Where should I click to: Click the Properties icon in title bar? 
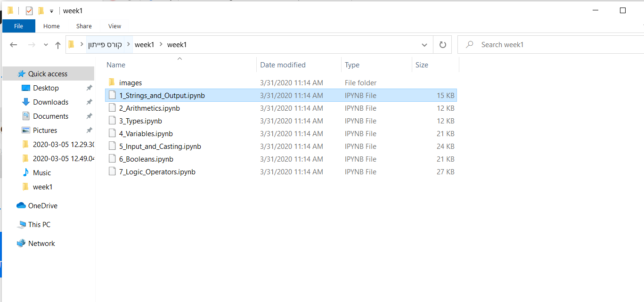(29, 10)
